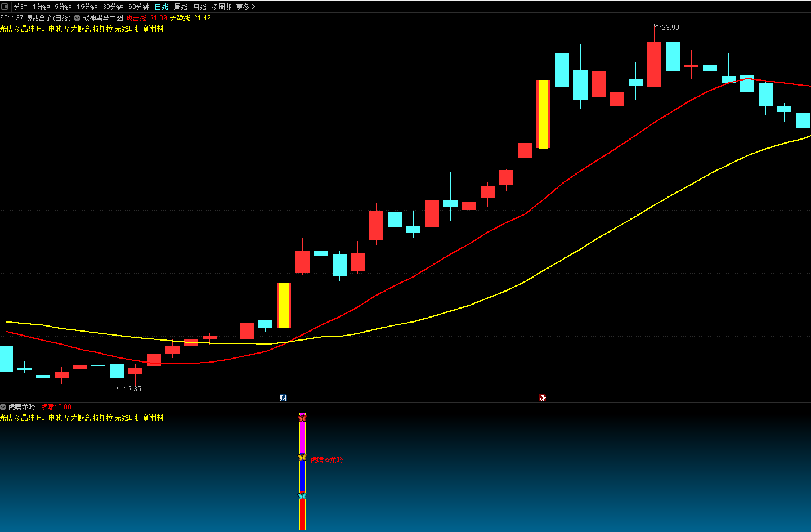The width and height of the screenshot is (811, 532).
Task: Click the 涨 event marker on time axis
Action: point(543,398)
